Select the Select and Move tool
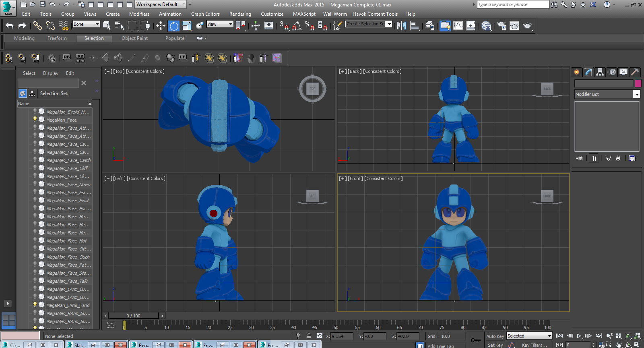 pos(161,26)
